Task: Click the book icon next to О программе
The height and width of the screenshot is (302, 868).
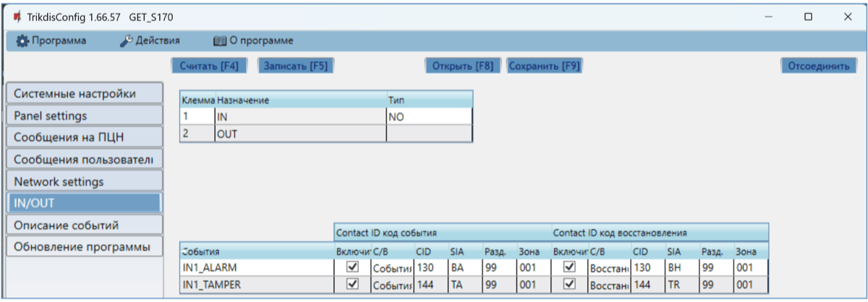Action: pos(220,41)
